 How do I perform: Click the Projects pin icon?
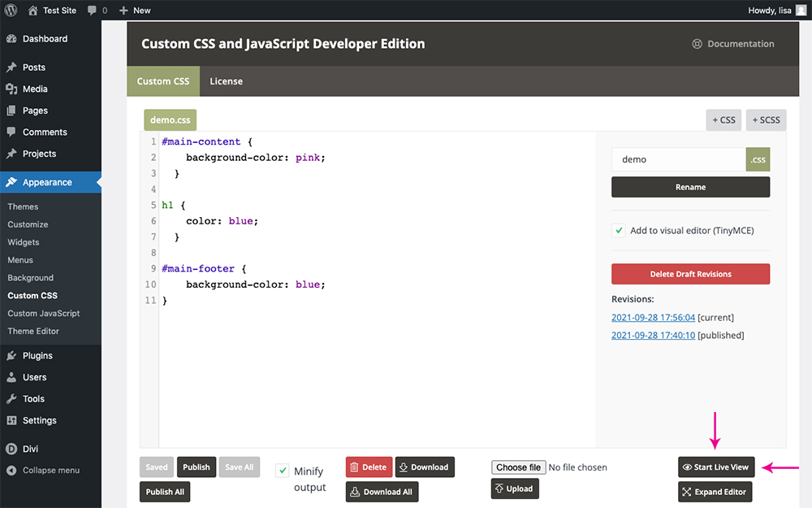click(x=11, y=154)
